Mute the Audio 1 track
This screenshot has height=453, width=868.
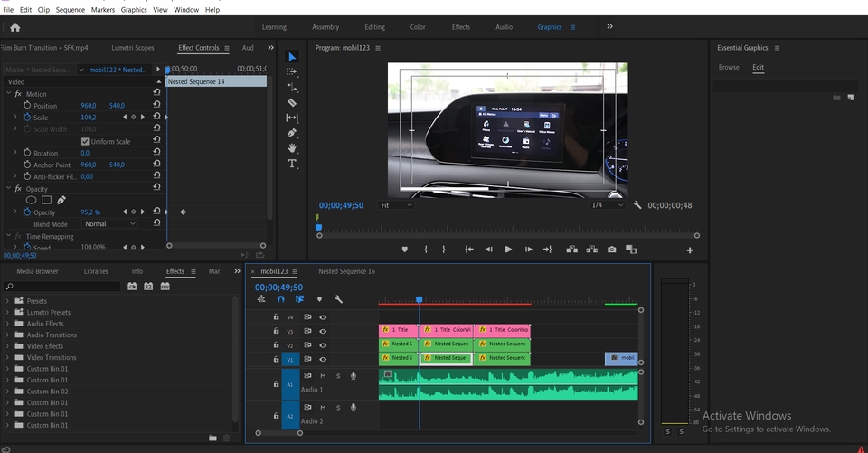323,375
